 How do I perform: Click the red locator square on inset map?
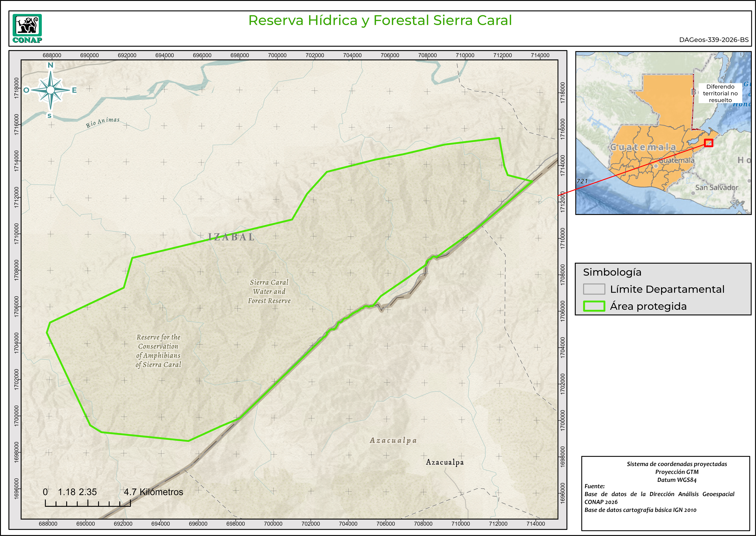708,143
